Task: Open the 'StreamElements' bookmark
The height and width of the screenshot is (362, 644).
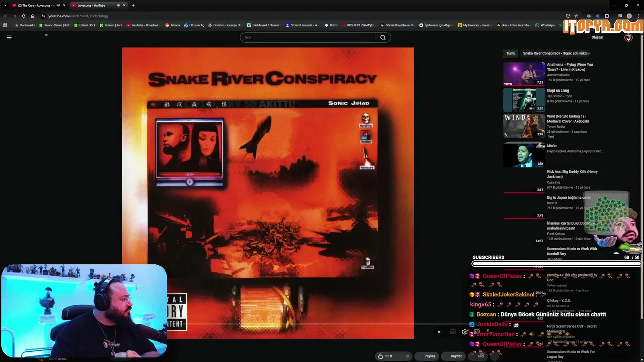Action: coord(302,25)
